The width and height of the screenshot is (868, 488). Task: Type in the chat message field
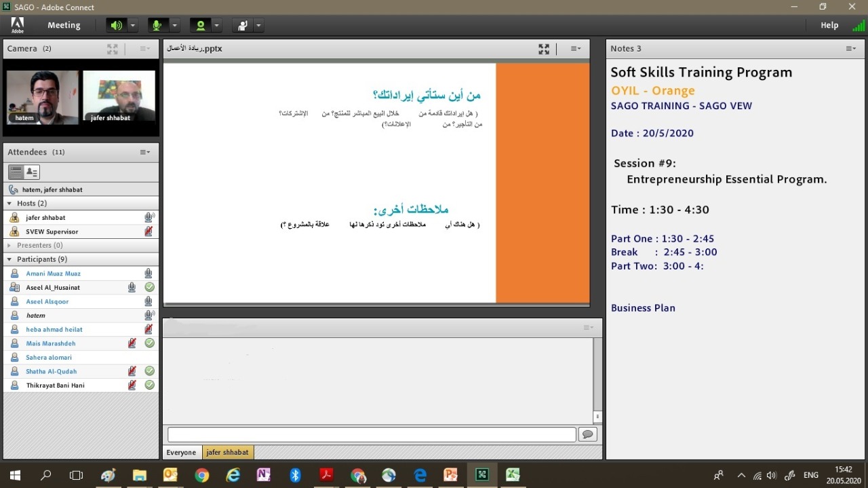click(x=372, y=434)
